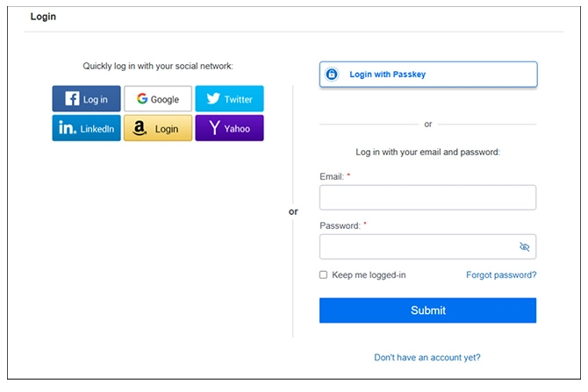
Task: Click the Facebook logo icon
Action: pyautogui.click(x=73, y=99)
